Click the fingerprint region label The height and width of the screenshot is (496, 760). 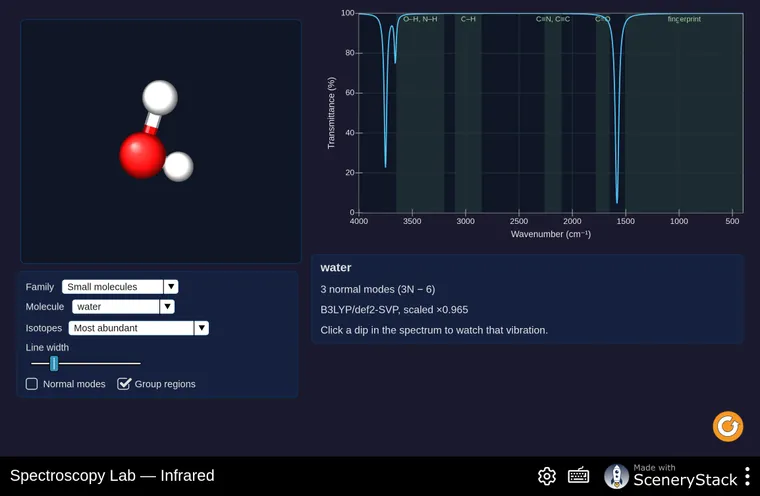[x=684, y=19]
